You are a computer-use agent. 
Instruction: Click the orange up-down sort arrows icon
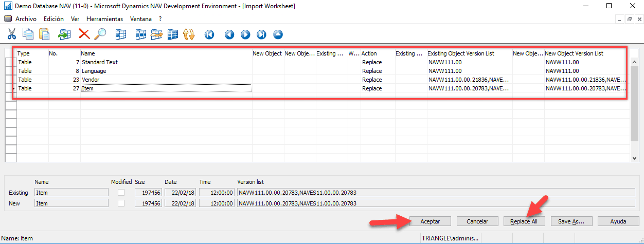click(x=189, y=34)
